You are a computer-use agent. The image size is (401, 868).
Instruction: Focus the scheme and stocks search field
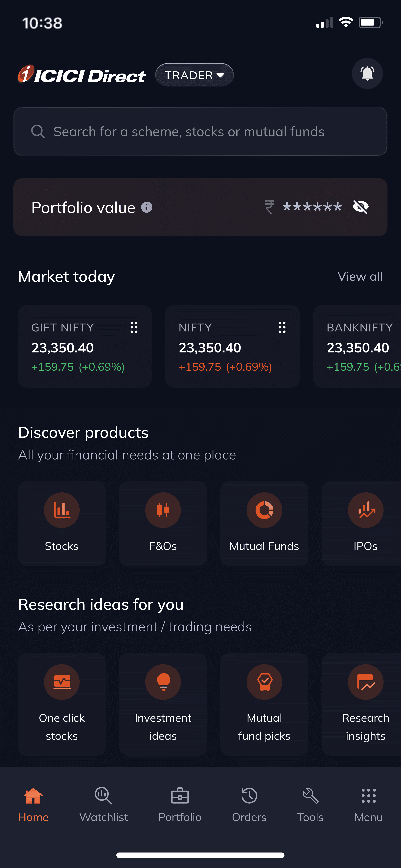(200, 132)
